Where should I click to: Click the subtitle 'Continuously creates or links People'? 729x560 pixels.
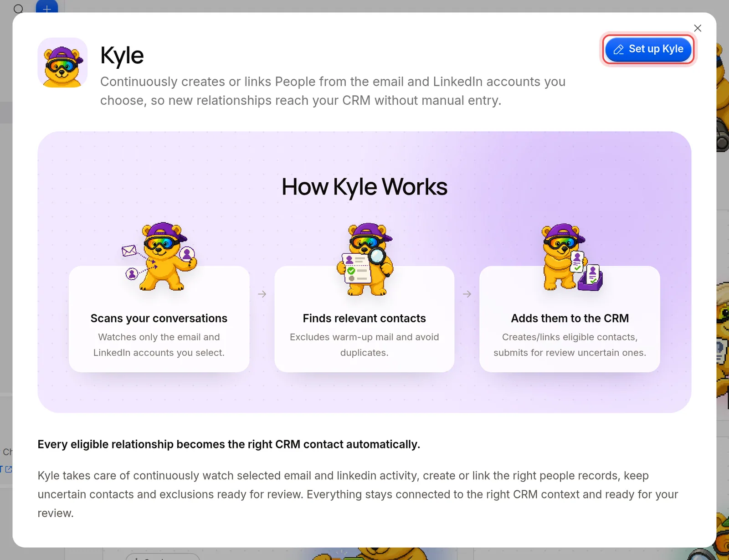coord(333,91)
